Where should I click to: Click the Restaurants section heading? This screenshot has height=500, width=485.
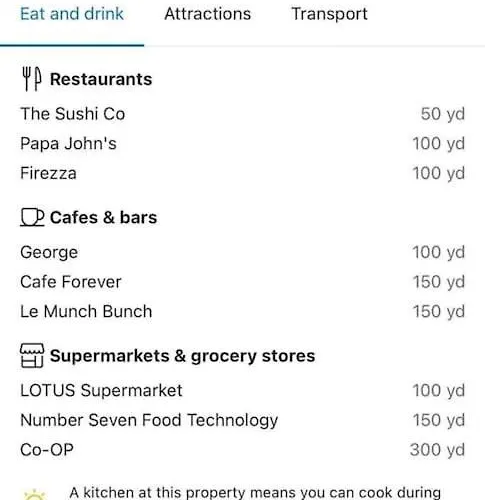pos(101,79)
